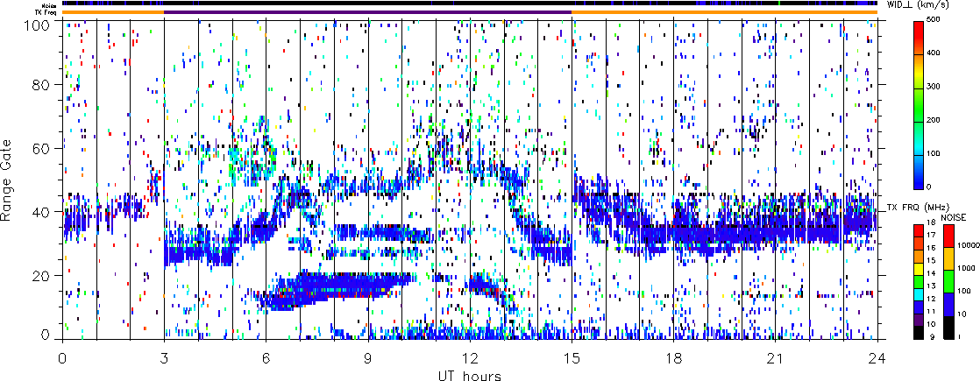The width and height of the screenshot is (980, 381).
Task: Pick the blue swatch in NOISE legend
Action: click(x=948, y=304)
